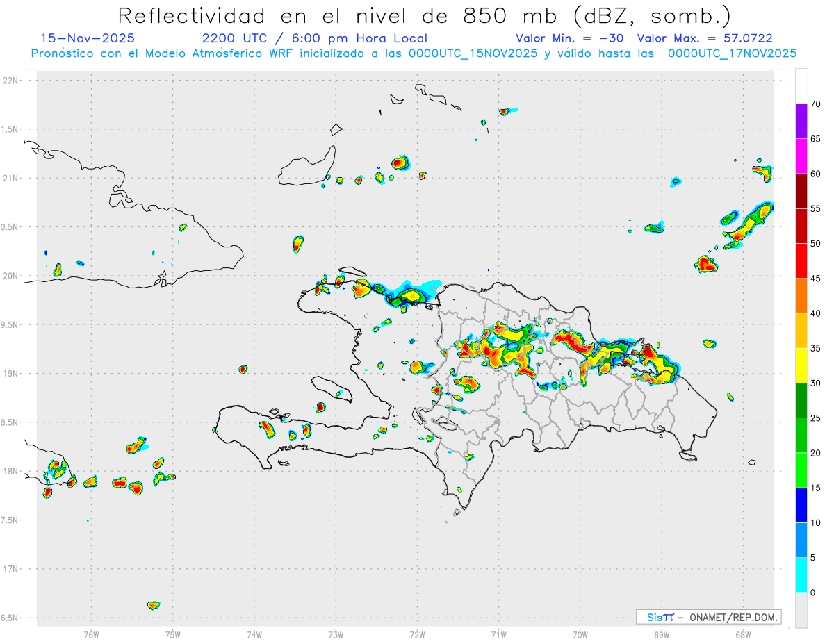Click the '2200 UTC / 6:00 pm Hora Local' text

(315, 38)
